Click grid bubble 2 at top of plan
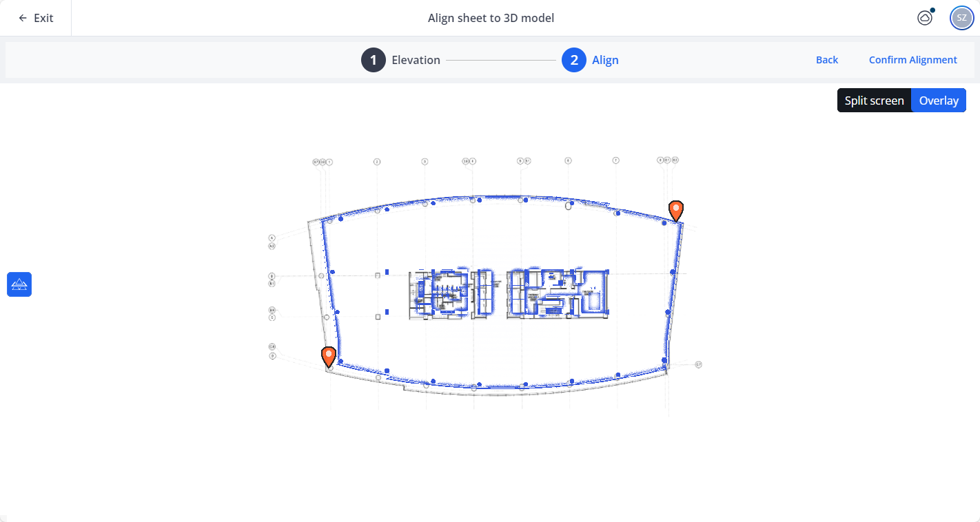Screen dimensions: 980x522 coord(377,162)
